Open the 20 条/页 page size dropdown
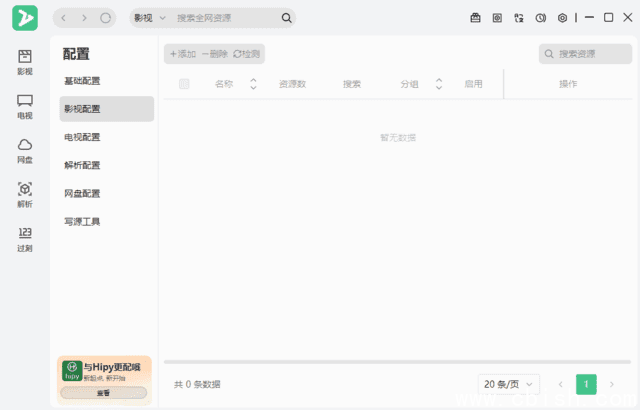Screen dimensions: 640x410 (509, 384)
